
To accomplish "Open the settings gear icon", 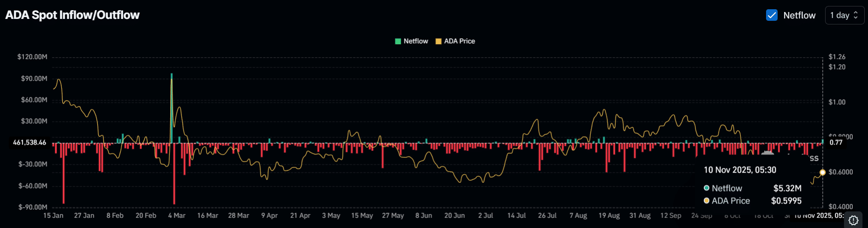I will pyautogui.click(x=853, y=221).
